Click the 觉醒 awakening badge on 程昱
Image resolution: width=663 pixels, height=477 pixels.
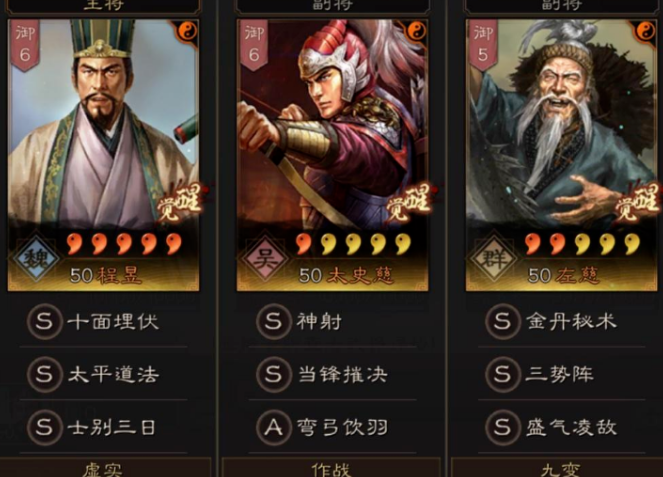point(180,204)
